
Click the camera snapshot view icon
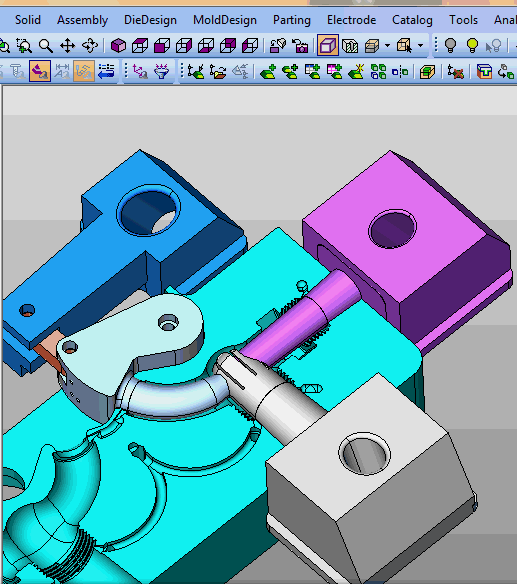[300, 46]
